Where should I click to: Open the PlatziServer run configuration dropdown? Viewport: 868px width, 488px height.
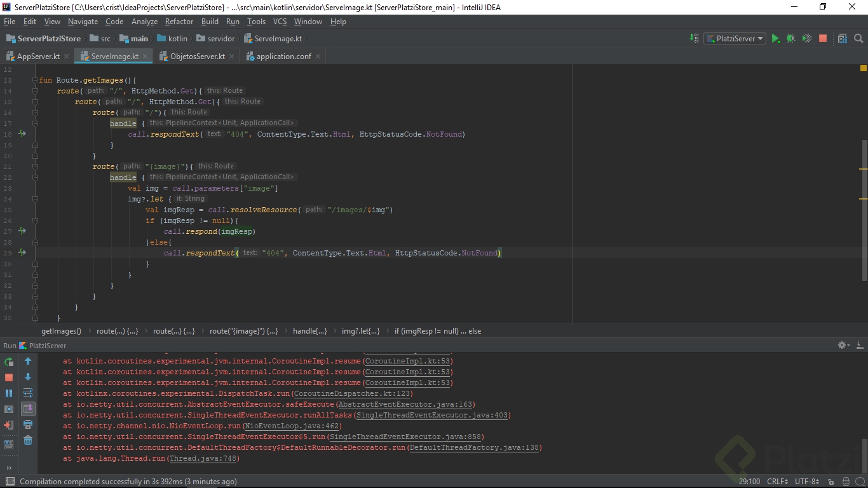coord(735,39)
